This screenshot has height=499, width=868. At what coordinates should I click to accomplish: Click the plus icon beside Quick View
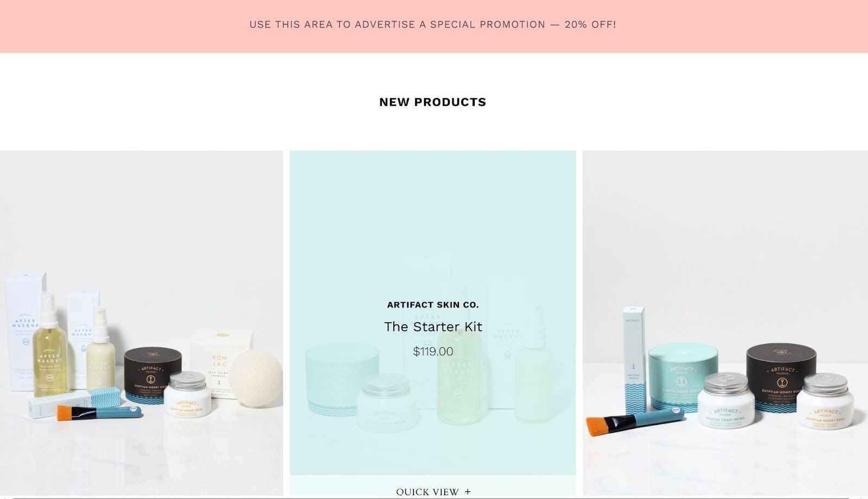(468, 492)
